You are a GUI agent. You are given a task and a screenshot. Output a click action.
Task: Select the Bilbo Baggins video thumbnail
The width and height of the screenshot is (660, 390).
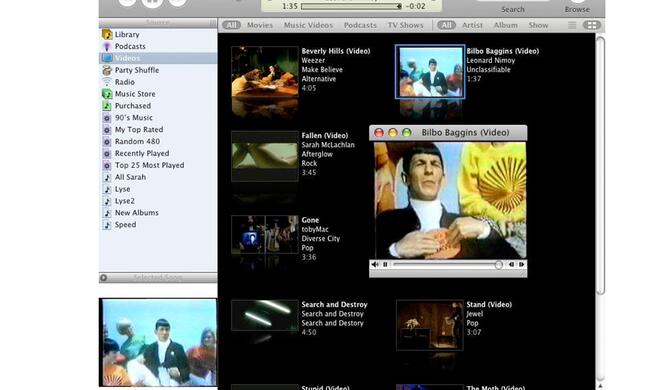click(x=430, y=72)
